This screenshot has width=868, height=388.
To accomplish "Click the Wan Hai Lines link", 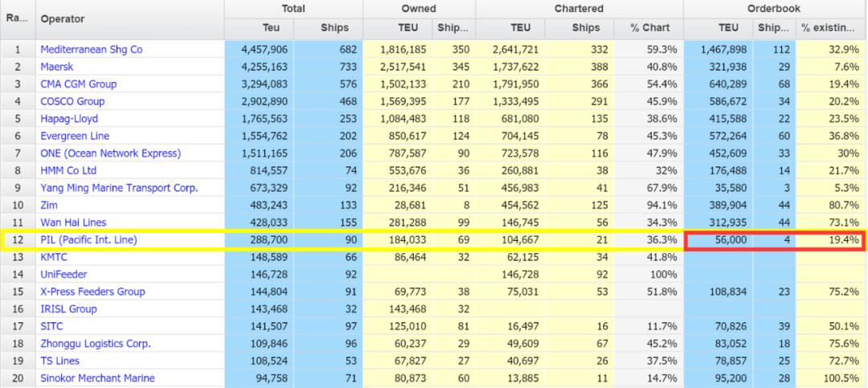I will coord(73,223).
